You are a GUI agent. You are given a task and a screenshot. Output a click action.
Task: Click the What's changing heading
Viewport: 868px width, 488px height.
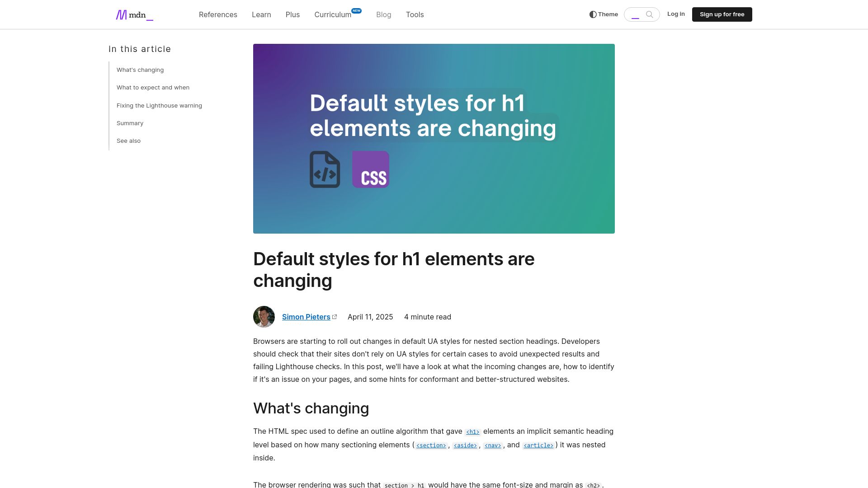(x=311, y=408)
